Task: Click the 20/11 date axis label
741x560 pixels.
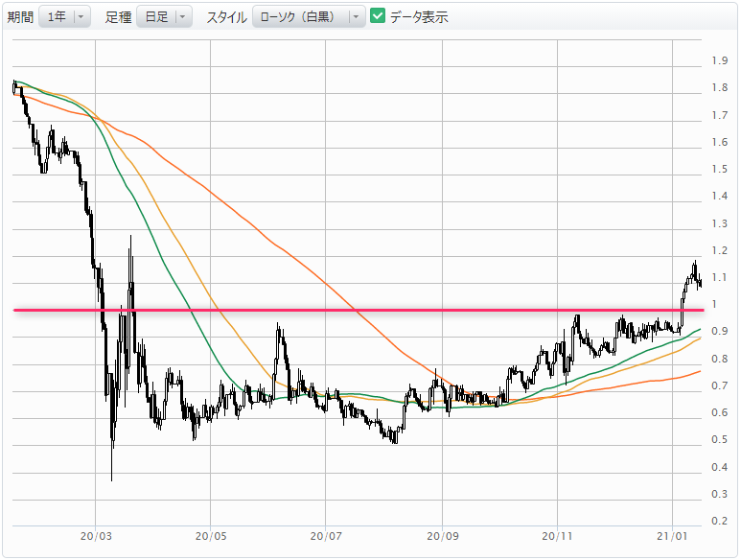Action: pyautogui.click(x=557, y=536)
